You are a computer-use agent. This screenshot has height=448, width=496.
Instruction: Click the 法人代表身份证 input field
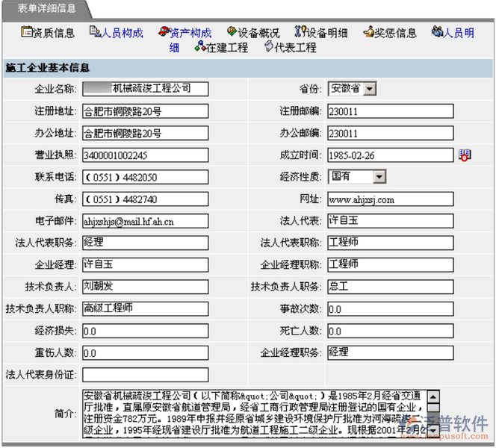click(145, 374)
